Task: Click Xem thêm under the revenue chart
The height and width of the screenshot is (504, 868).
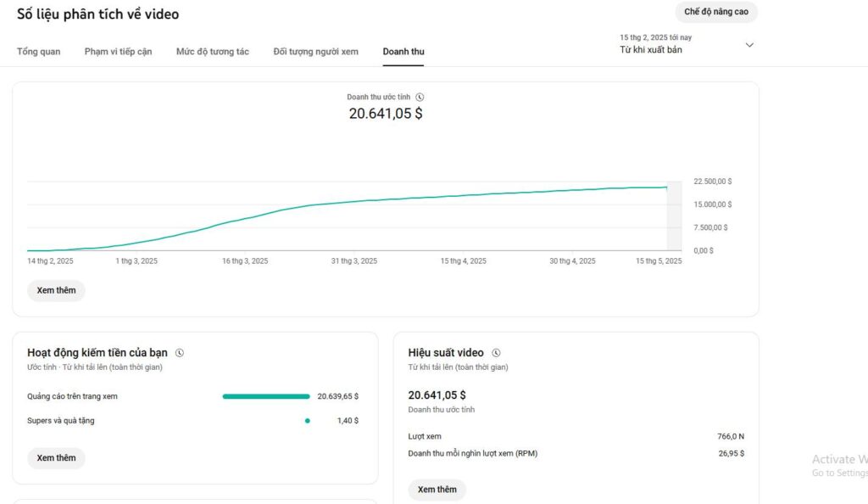Action: point(57,290)
